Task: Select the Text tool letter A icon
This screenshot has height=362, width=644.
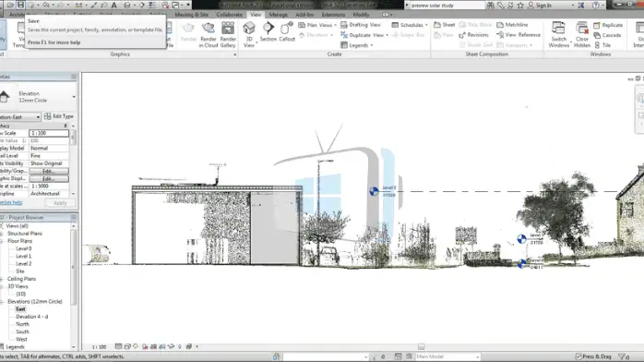Action: tap(114, 5)
